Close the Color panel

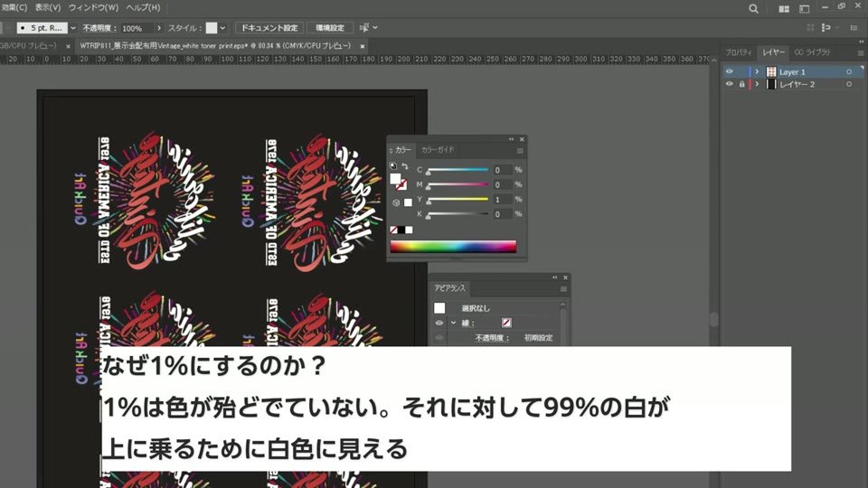coord(522,139)
